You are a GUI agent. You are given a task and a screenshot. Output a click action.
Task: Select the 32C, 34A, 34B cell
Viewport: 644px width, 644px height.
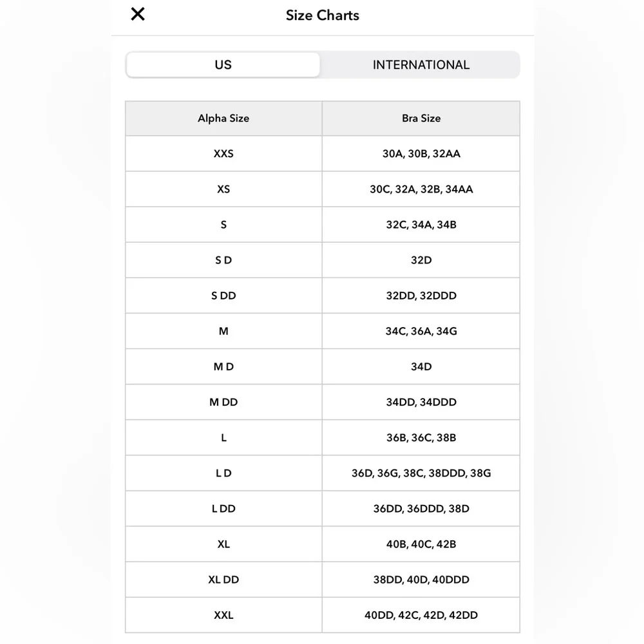(x=421, y=225)
